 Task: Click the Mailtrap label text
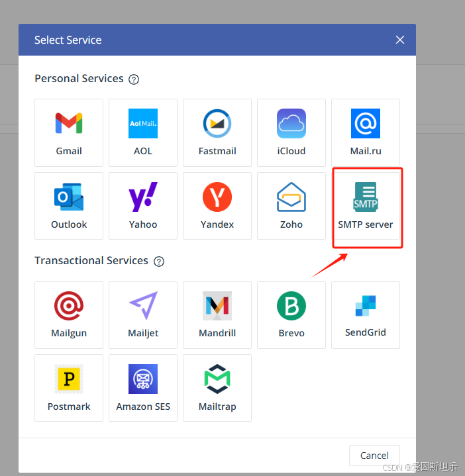(x=217, y=406)
